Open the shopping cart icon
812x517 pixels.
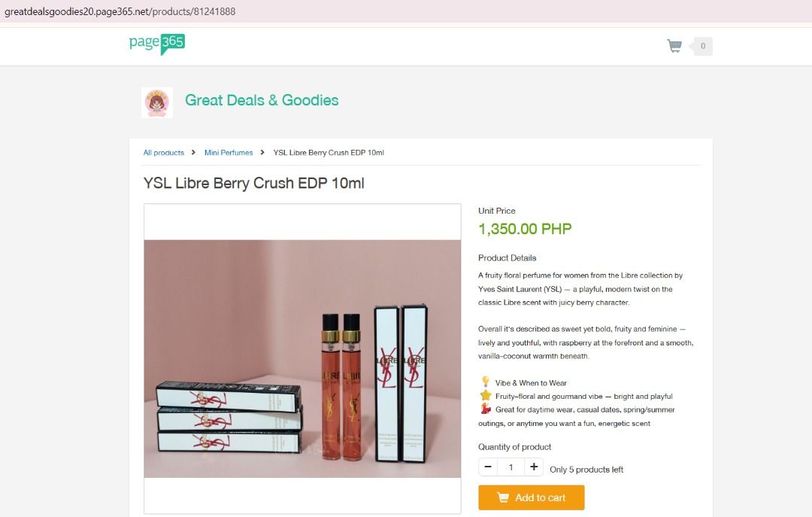[x=674, y=46]
